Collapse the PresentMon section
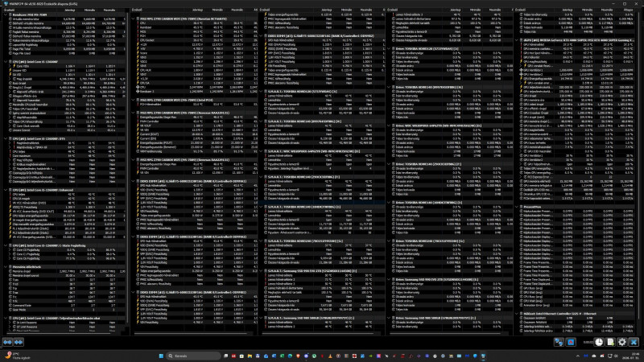This screenshot has width=644, height=362. (x=517, y=207)
